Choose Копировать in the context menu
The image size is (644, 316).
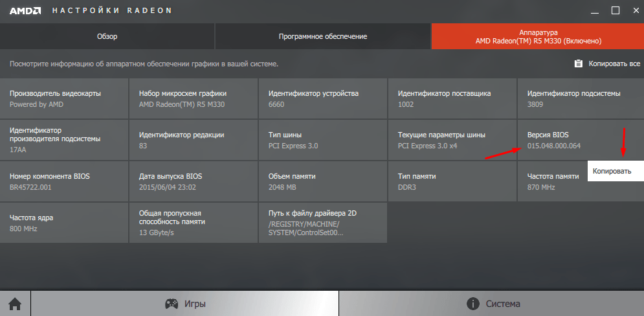pyautogui.click(x=616, y=172)
